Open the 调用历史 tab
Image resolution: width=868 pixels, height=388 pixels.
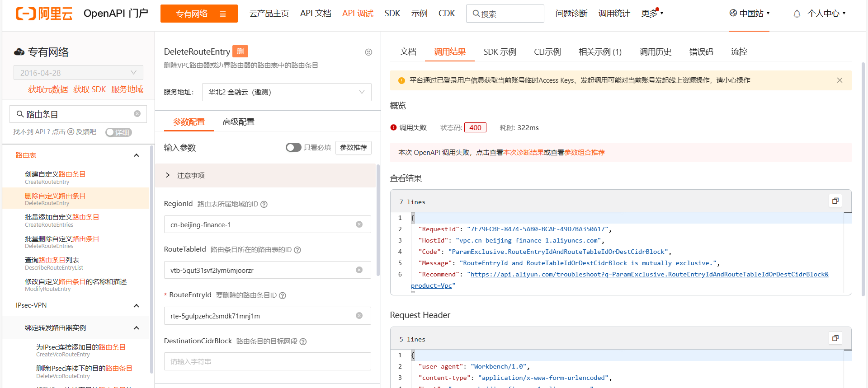click(655, 52)
